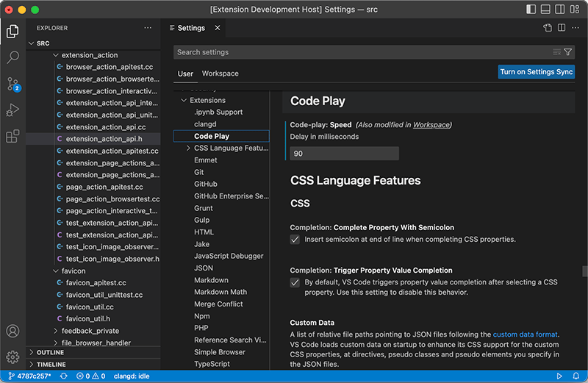588x383 pixels.
Task: Select Simple Browser in settings tree
Action: point(220,352)
